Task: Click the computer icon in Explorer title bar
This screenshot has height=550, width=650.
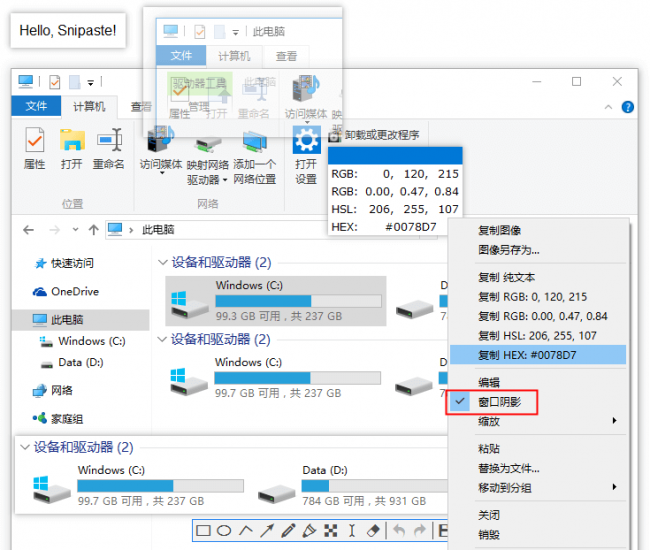Action: [26, 81]
